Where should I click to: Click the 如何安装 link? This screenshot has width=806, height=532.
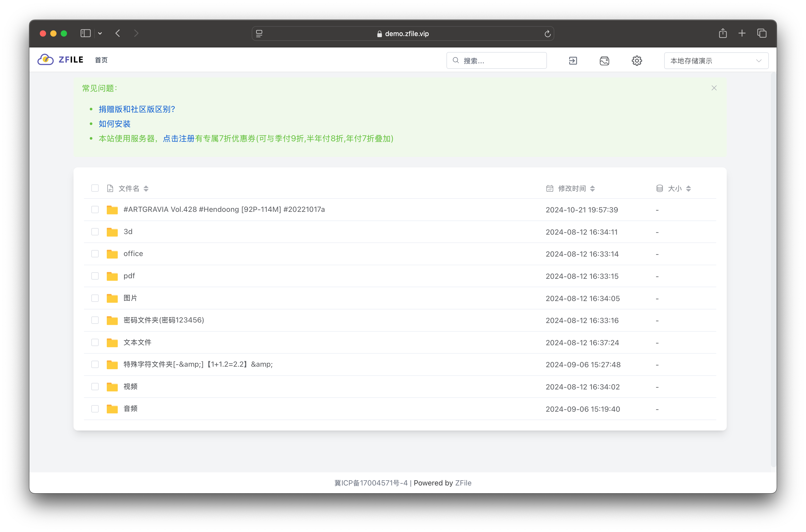114,124
